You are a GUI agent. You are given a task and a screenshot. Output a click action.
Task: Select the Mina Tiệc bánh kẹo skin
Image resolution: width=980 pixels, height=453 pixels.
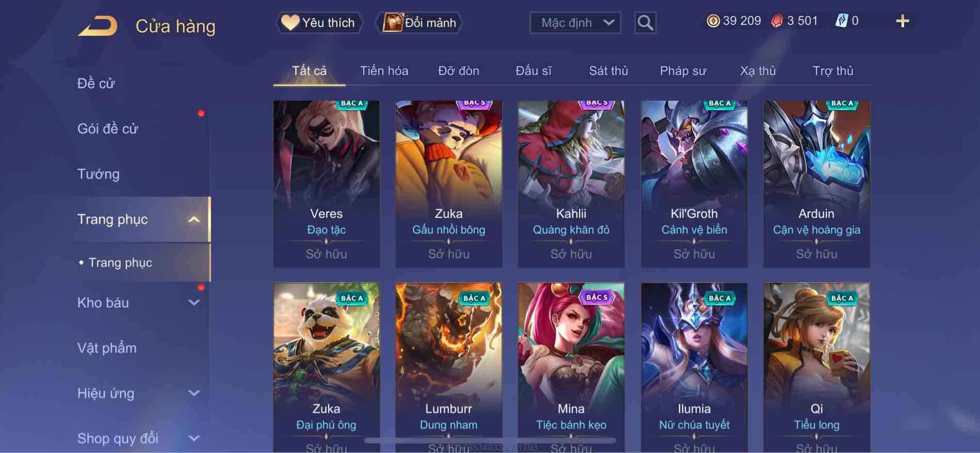[571, 367]
